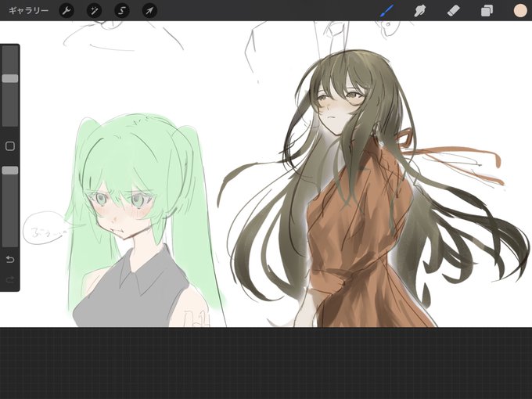Select the Eraser tool
This screenshot has width=532, height=399.
453,10
